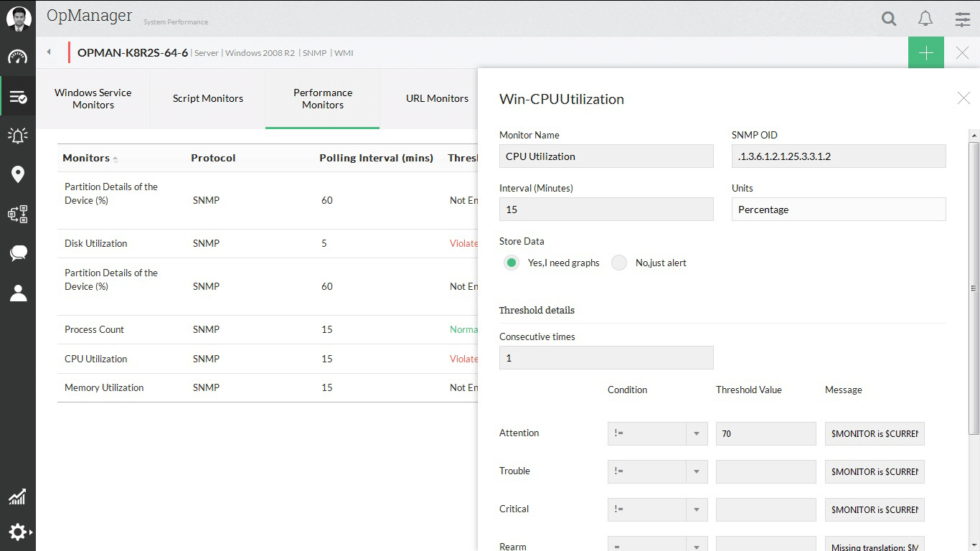This screenshot has height=551, width=980.
Task: Open the Process Count monitor row
Action: tap(267, 329)
